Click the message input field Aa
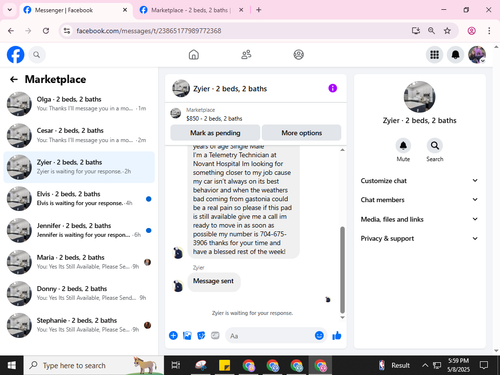Viewport: 500px width, 375px height. (270, 335)
